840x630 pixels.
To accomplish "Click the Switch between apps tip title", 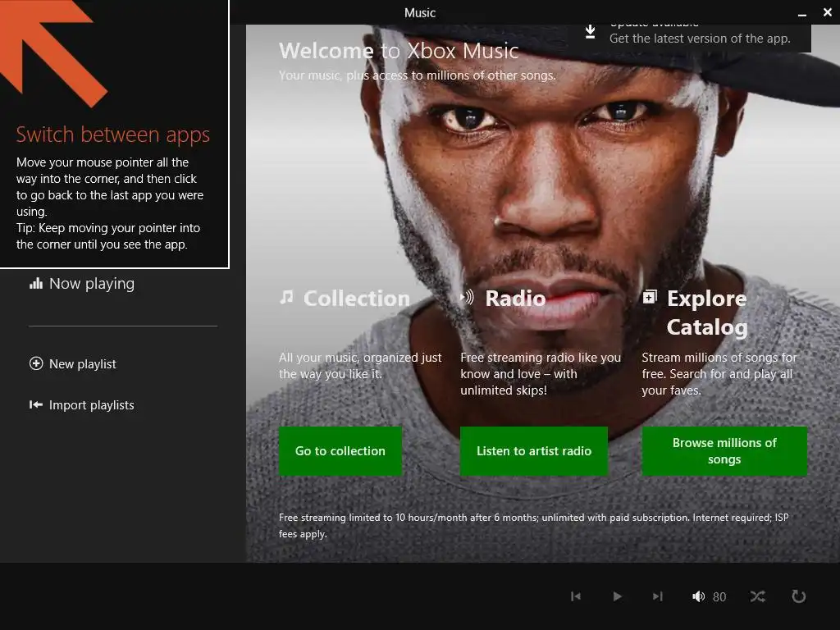I will [x=113, y=135].
